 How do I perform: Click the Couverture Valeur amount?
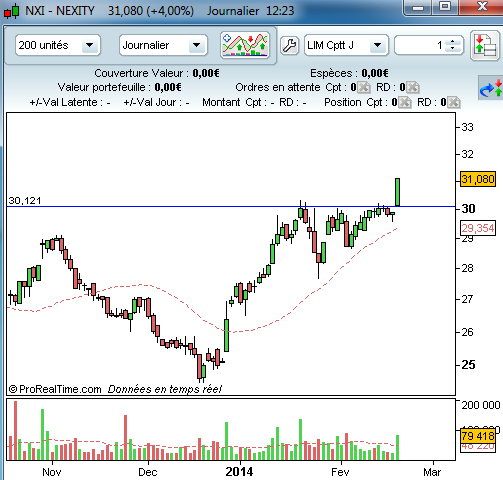(206, 73)
